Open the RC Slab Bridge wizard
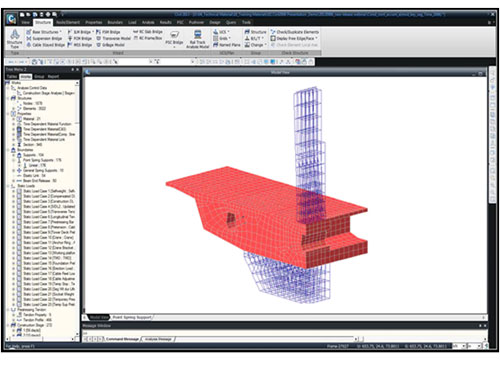The image size is (500, 370). (148, 32)
